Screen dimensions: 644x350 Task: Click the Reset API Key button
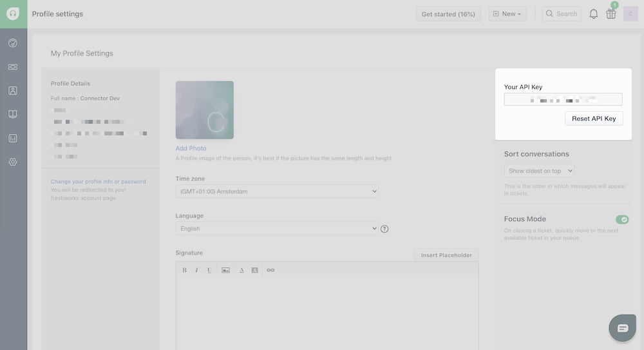593,119
